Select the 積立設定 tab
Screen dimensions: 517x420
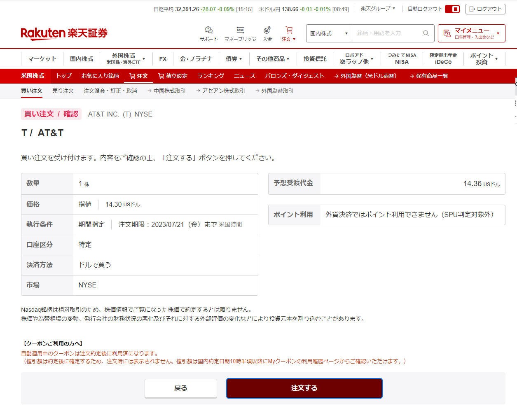click(x=173, y=76)
